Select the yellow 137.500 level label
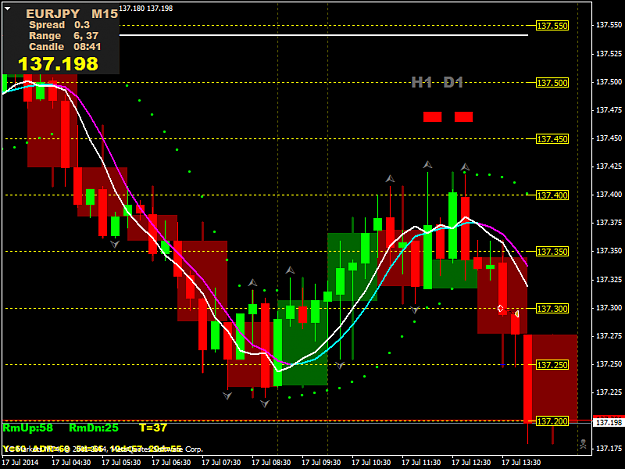The width and height of the screenshot is (625, 469). 552,83
